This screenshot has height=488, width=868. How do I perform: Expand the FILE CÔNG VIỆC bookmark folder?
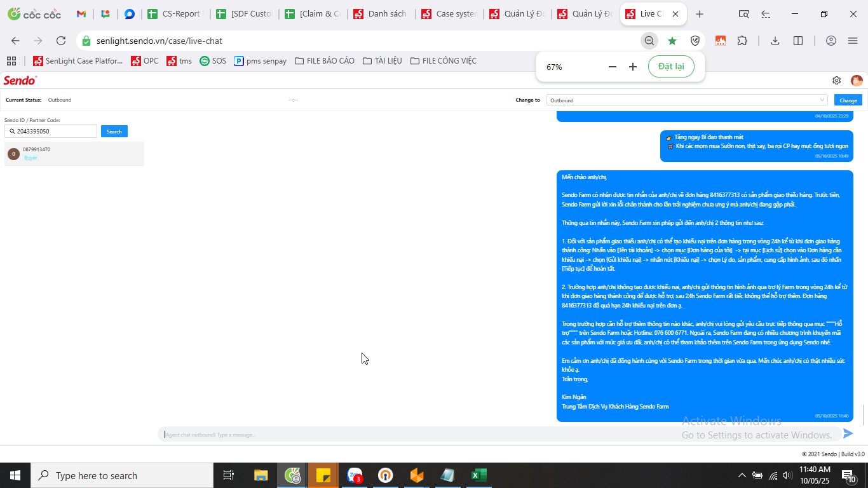click(444, 61)
